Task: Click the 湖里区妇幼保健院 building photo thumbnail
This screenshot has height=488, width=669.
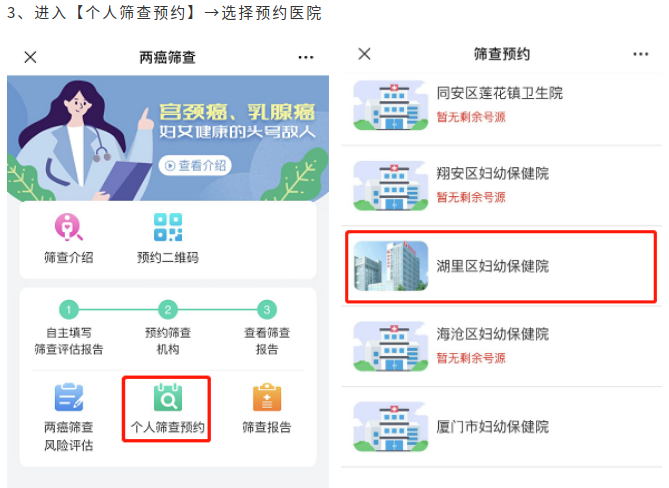Action: pyautogui.click(x=391, y=266)
